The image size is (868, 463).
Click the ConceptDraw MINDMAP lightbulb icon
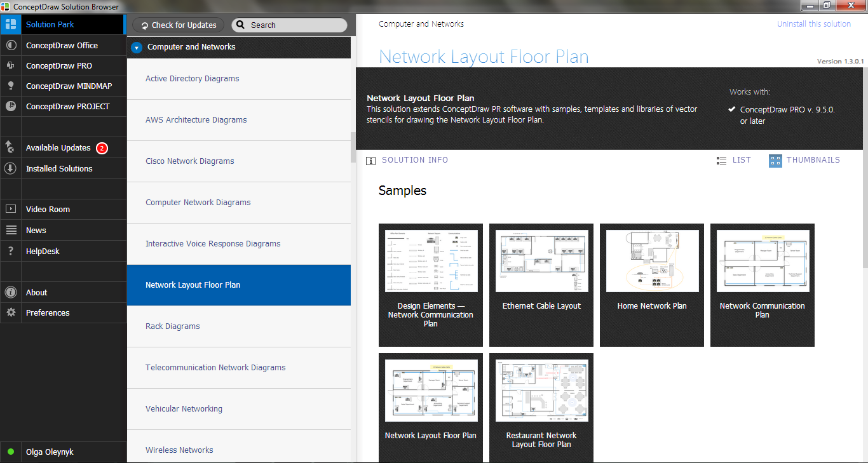[10, 86]
